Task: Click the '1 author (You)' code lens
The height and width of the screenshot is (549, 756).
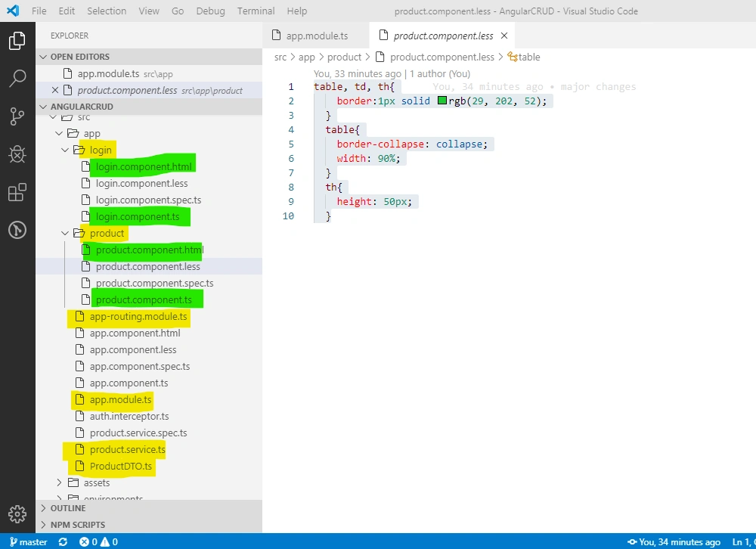Action: coord(440,73)
